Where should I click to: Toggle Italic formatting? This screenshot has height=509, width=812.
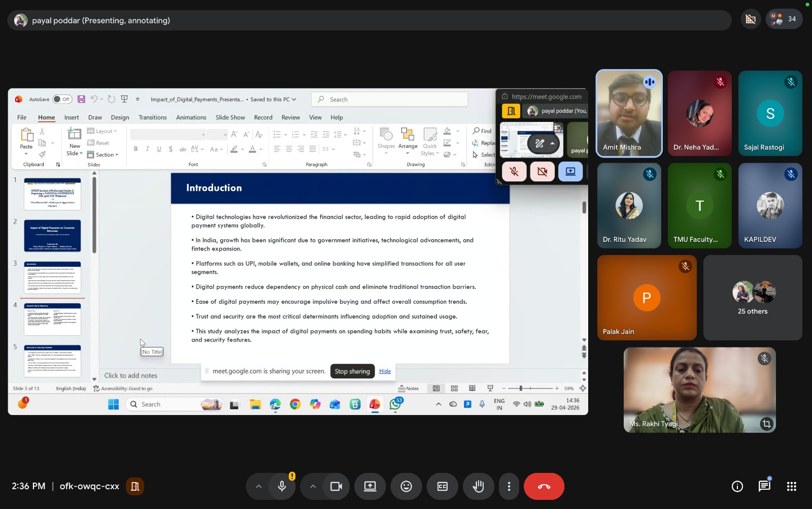(x=147, y=149)
